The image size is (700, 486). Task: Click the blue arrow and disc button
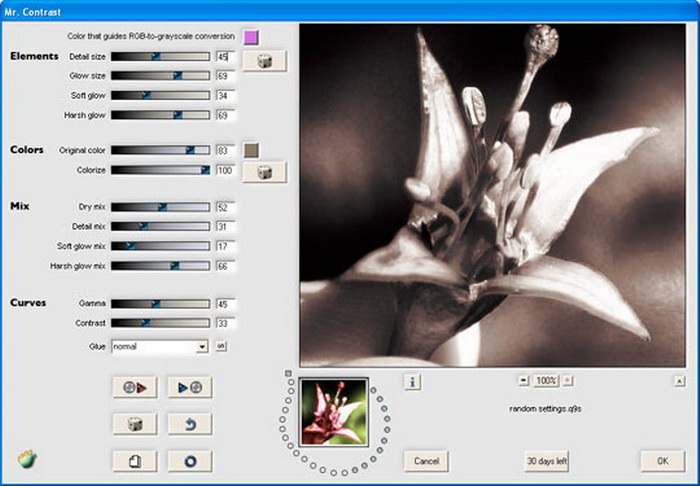point(190,387)
